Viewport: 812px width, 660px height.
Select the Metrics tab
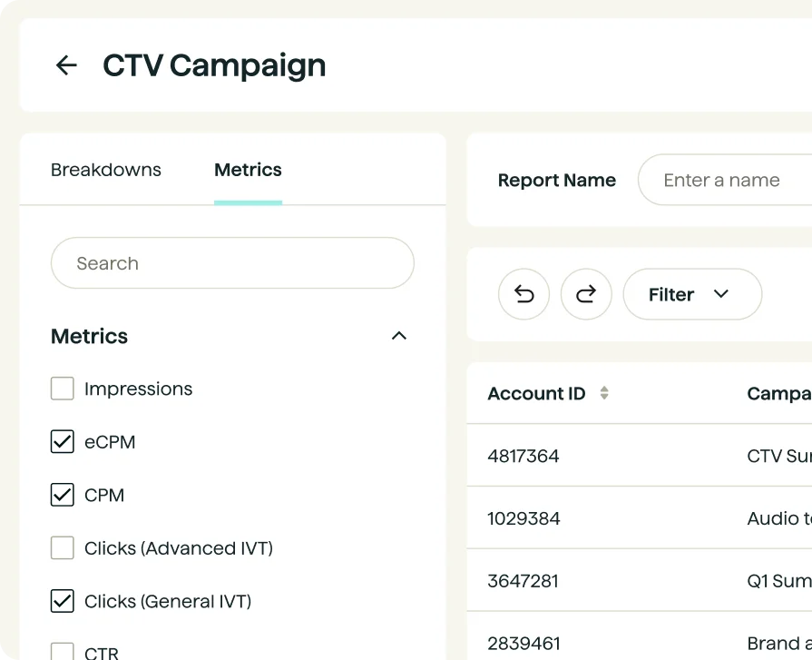pyautogui.click(x=248, y=170)
